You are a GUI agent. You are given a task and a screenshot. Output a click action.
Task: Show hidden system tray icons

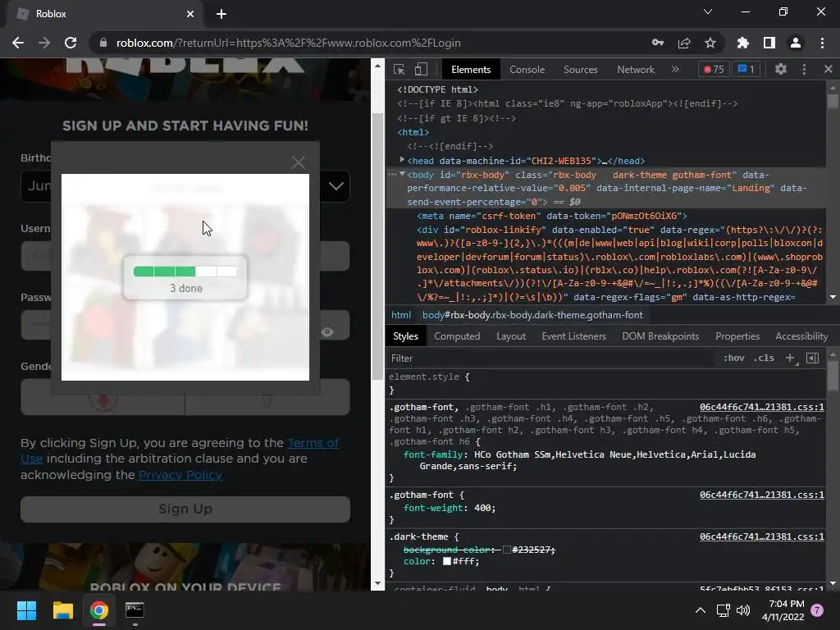click(x=701, y=610)
